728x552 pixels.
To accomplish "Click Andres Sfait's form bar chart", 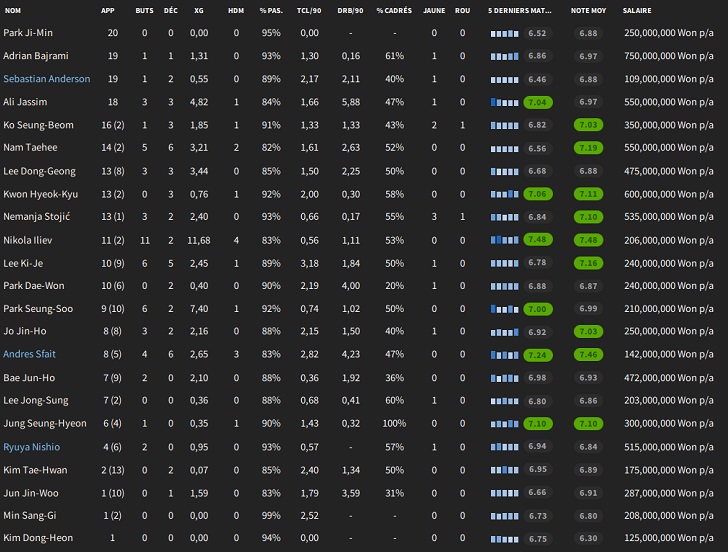I will pos(505,355).
